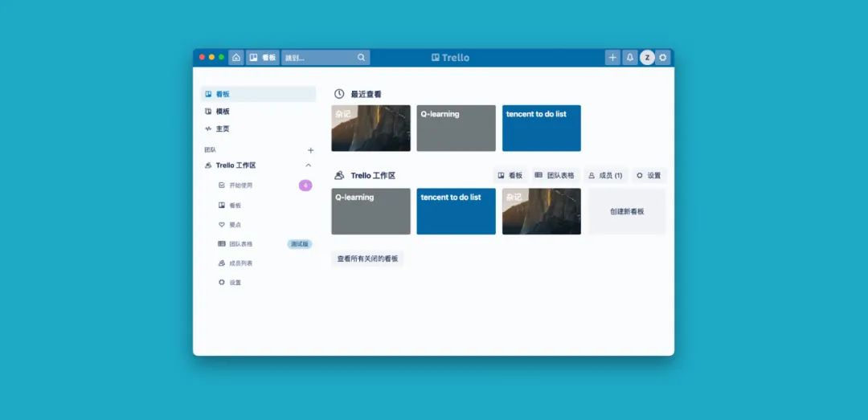Open 要点 highlights in sidebar
The image size is (868, 420).
[x=235, y=225]
